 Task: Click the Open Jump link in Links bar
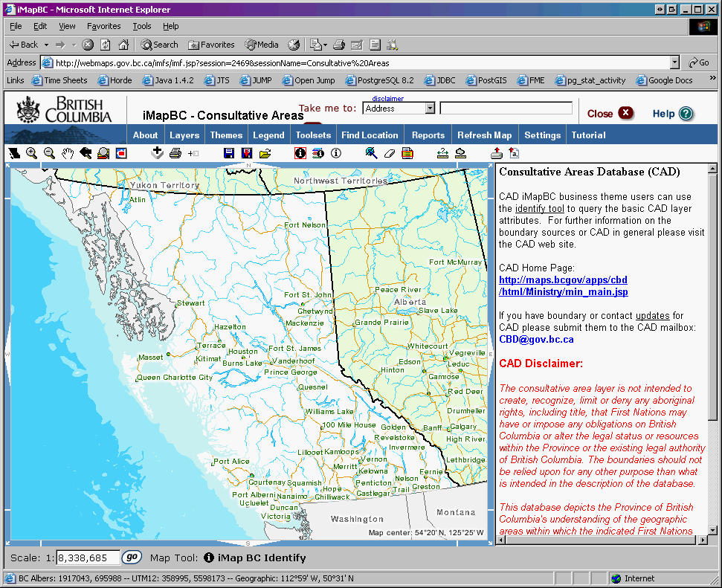click(309, 80)
